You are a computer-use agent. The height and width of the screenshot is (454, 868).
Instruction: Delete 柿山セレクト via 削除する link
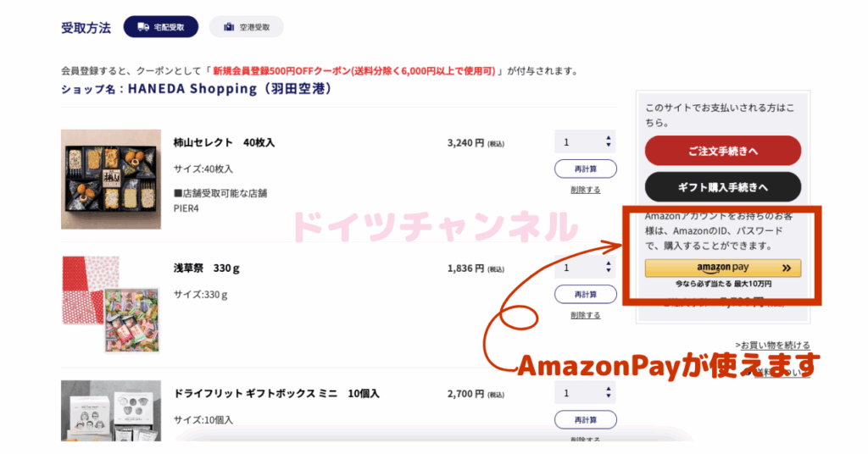coord(585,190)
